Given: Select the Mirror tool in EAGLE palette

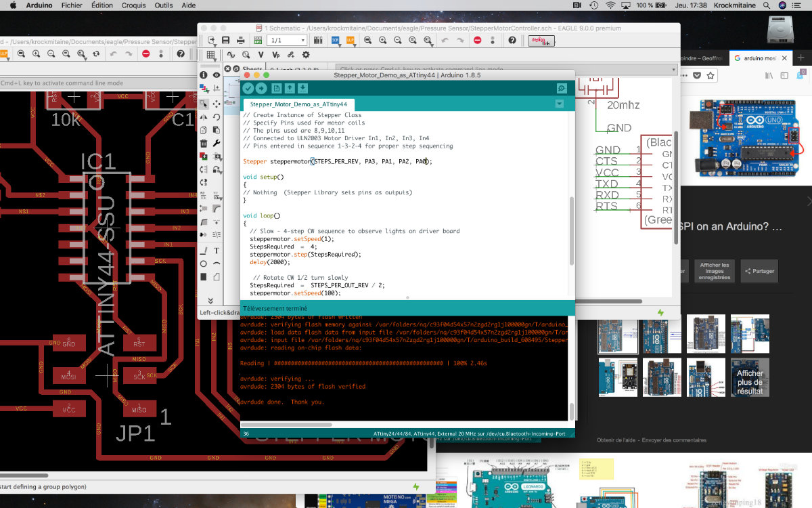Looking at the screenshot, I should (204, 117).
